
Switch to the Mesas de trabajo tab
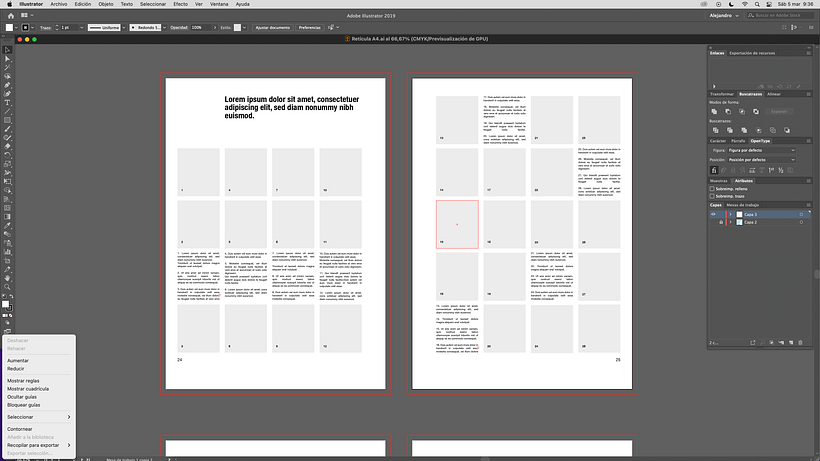coord(743,205)
